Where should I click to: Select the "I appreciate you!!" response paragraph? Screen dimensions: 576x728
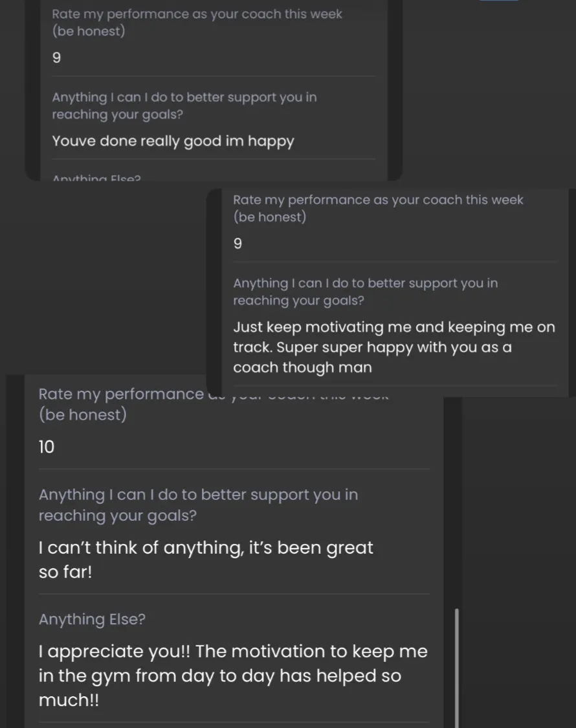tap(233, 676)
